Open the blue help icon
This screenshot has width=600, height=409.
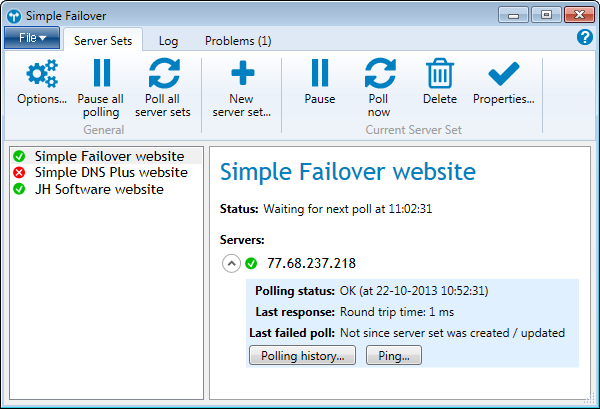point(585,38)
